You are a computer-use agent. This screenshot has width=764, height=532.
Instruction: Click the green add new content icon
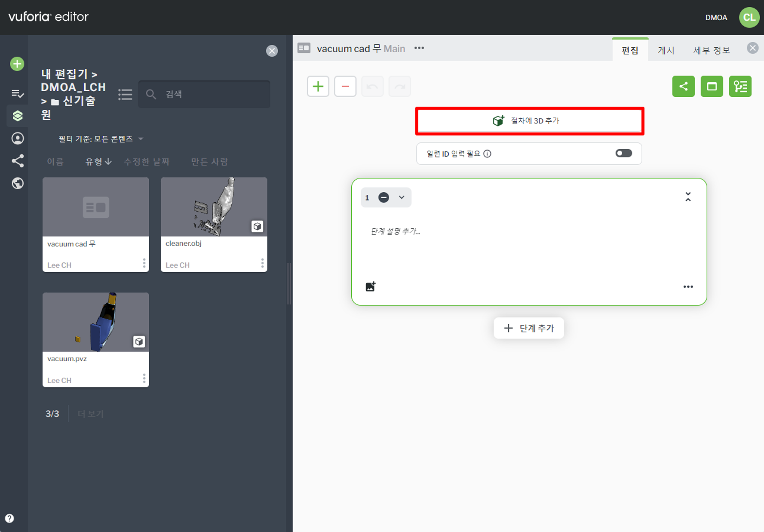(17, 64)
